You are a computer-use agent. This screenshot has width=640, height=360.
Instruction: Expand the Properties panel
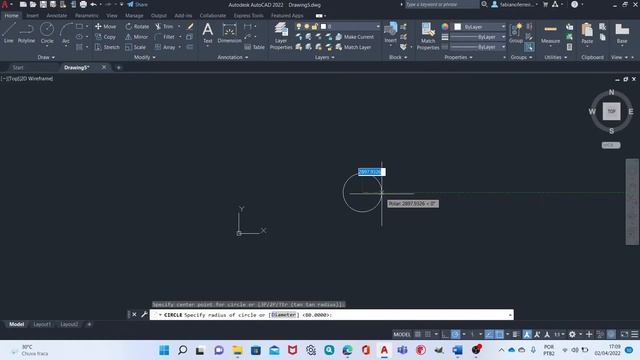click(458, 58)
